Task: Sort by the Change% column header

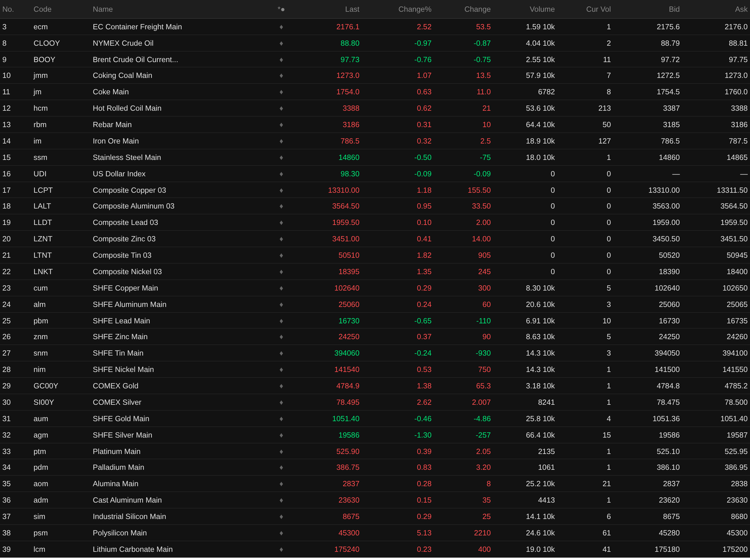Action: click(414, 9)
